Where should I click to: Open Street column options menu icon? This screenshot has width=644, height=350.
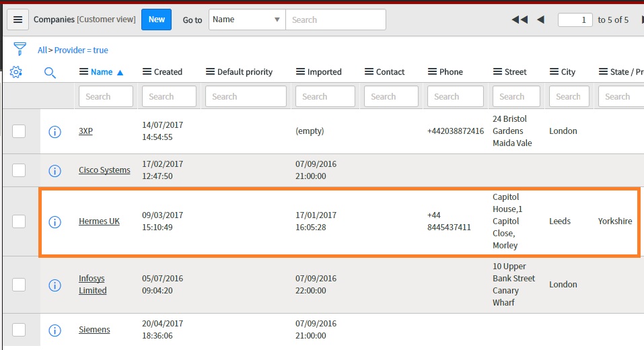[x=497, y=72]
